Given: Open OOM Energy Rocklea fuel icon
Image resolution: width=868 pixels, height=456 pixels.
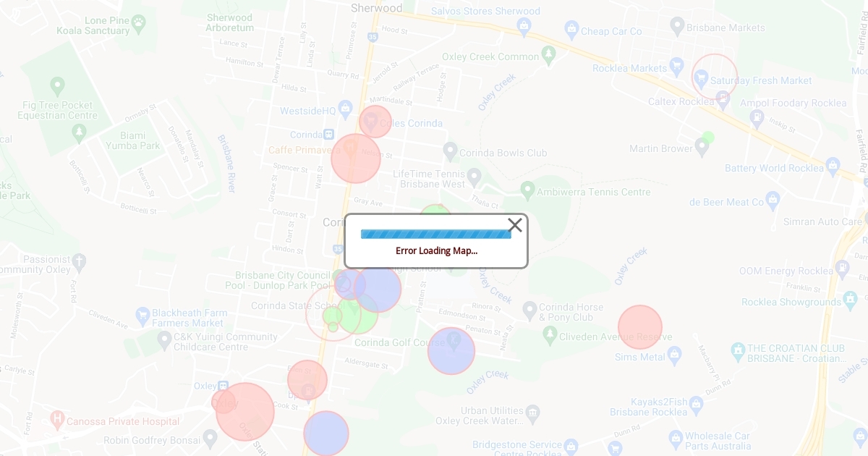Looking at the screenshot, I should [x=843, y=269].
